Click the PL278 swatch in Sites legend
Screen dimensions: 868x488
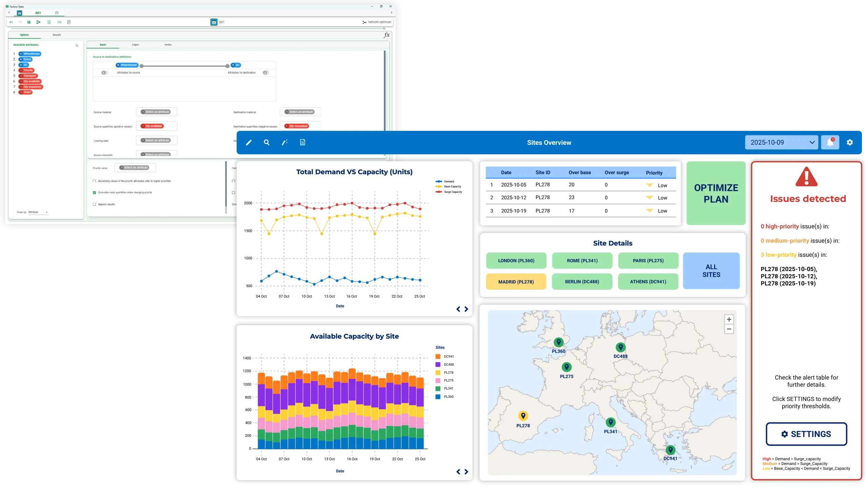pos(438,372)
